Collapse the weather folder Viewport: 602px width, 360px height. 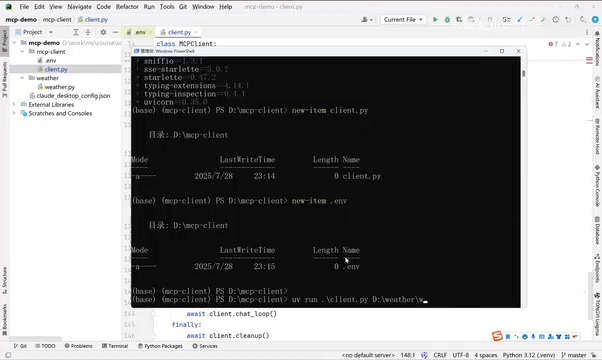pos(22,78)
